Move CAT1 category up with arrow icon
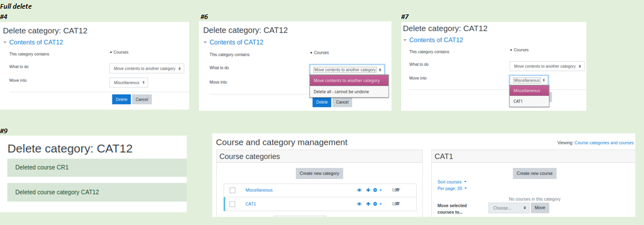The image size is (644, 225). (368, 204)
